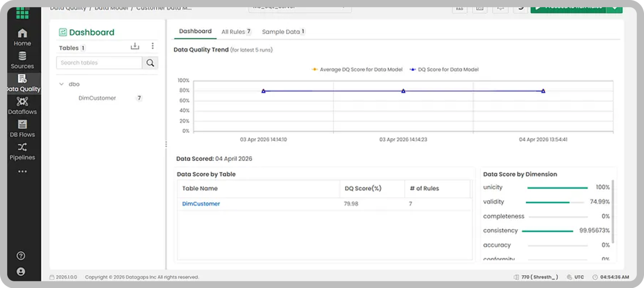The image size is (644, 288).
Task: Click the completeness dimension row label
Action: (x=504, y=216)
